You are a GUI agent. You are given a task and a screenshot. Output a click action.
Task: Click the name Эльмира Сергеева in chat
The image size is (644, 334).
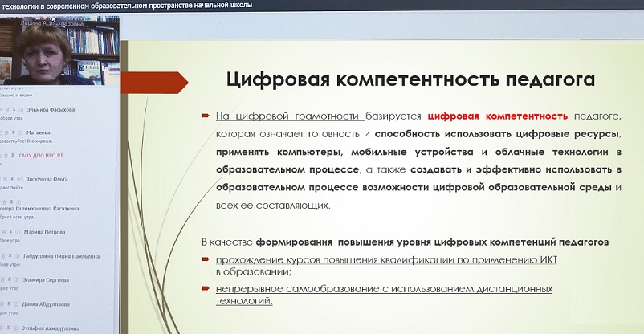[x=46, y=280]
